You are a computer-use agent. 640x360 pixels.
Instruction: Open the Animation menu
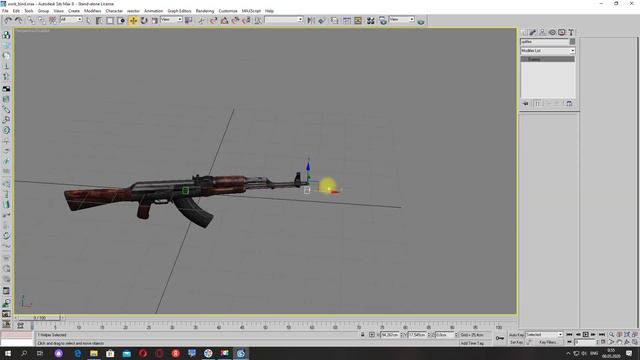[153, 11]
